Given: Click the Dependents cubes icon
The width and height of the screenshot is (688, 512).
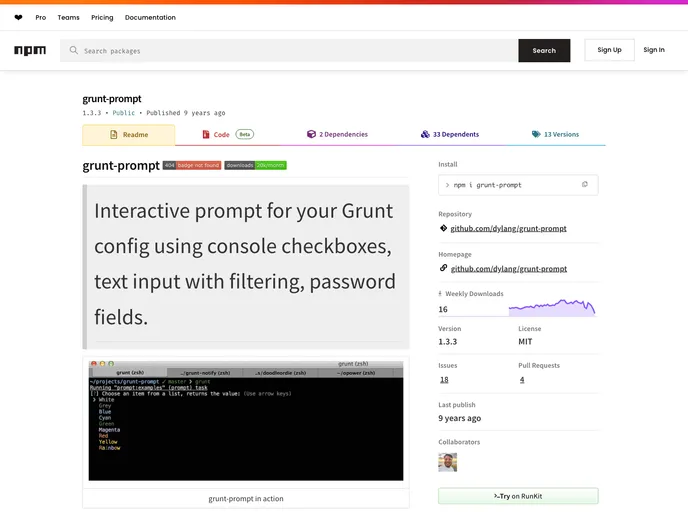Looking at the screenshot, I should pyautogui.click(x=425, y=134).
